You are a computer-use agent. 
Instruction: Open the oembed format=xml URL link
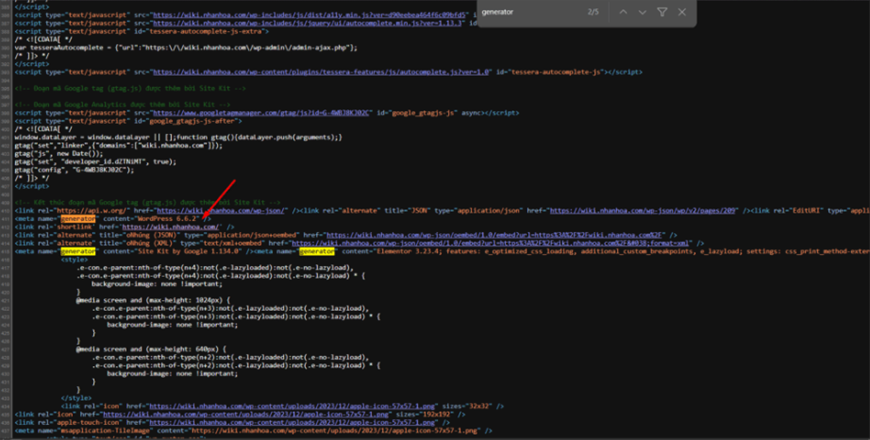[x=491, y=244]
